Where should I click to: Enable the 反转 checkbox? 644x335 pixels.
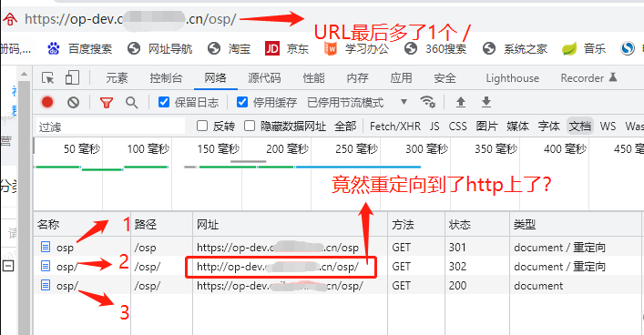[202, 126]
